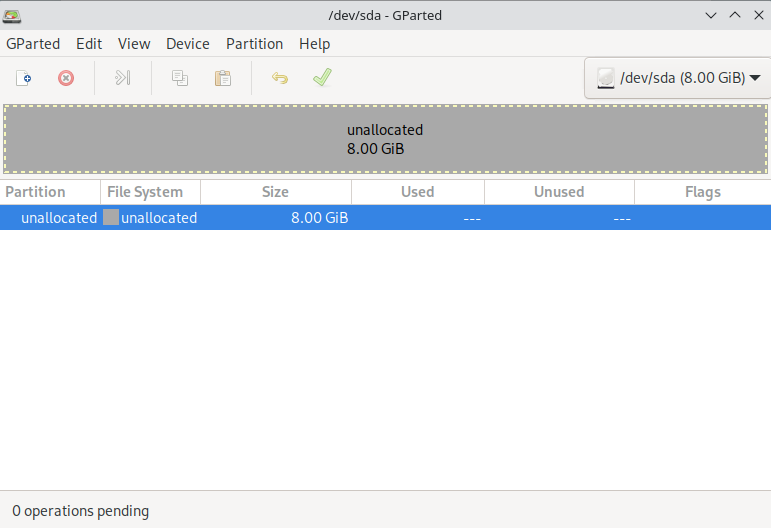Click the Resize/Move partition icon
The image size is (771, 528).
click(x=123, y=78)
